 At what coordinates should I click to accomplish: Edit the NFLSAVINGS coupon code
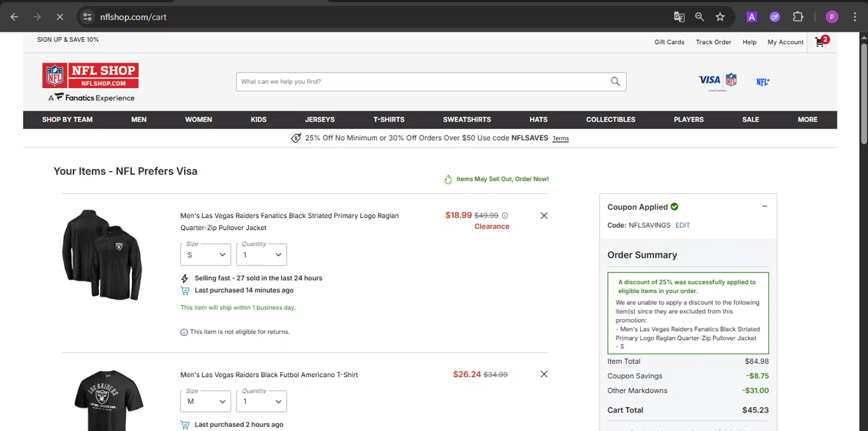(683, 225)
